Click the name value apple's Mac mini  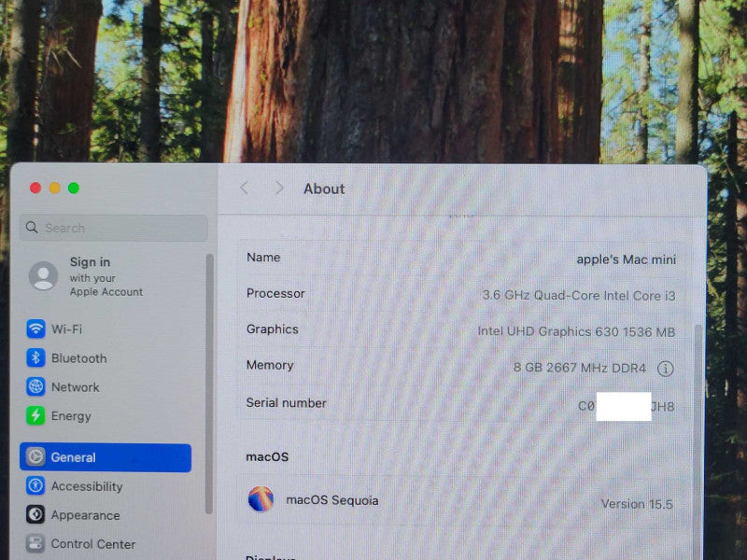pos(626,259)
